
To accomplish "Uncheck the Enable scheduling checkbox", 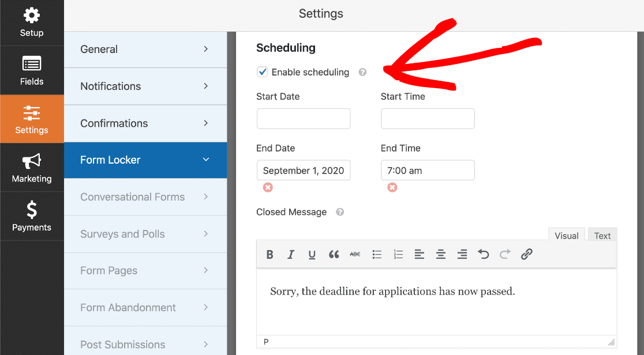I will coord(263,72).
